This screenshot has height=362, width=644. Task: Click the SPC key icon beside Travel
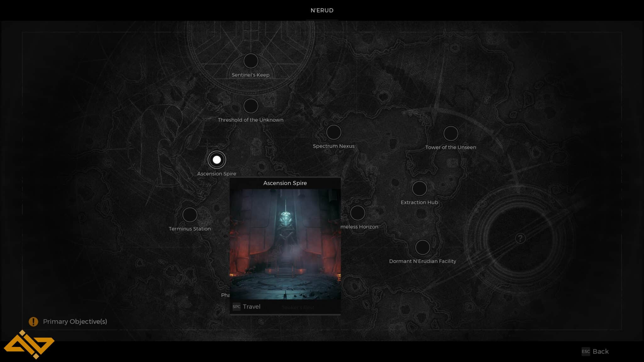pyautogui.click(x=236, y=306)
